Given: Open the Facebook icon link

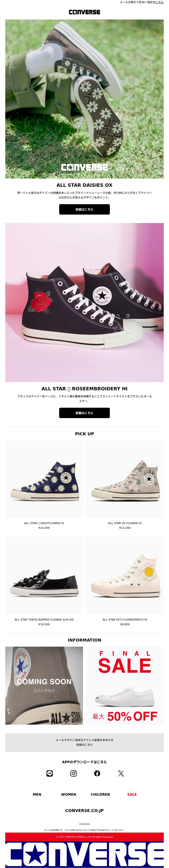Looking at the screenshot, I should point(97,773).
